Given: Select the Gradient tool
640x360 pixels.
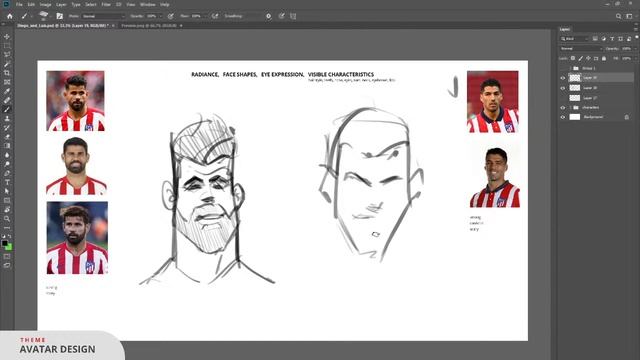Looking at the screenshot, I should (x=7, y=146).
